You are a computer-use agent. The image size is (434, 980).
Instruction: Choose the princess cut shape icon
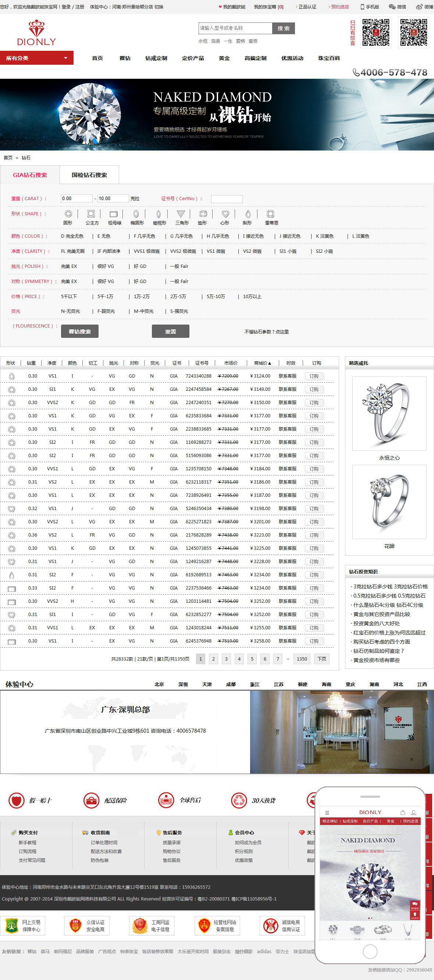click(x=91, y=214)
